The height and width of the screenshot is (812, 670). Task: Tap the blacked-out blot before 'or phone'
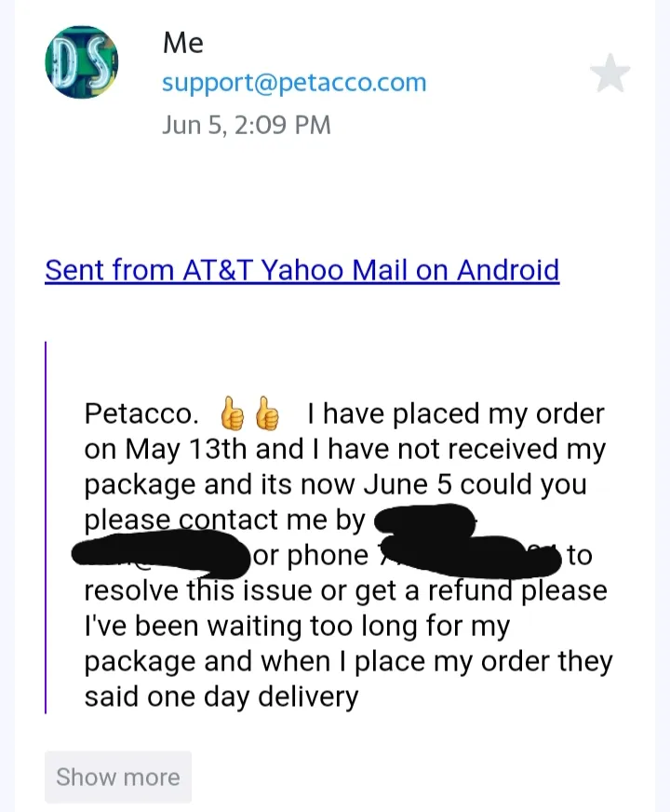(x=161, y=554)
